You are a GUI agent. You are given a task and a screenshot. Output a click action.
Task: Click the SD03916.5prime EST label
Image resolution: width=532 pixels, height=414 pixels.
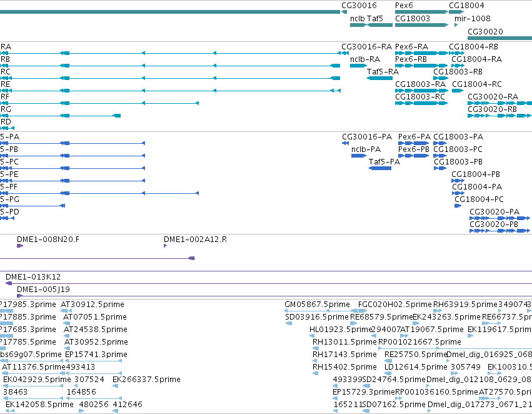pos(317,317)
